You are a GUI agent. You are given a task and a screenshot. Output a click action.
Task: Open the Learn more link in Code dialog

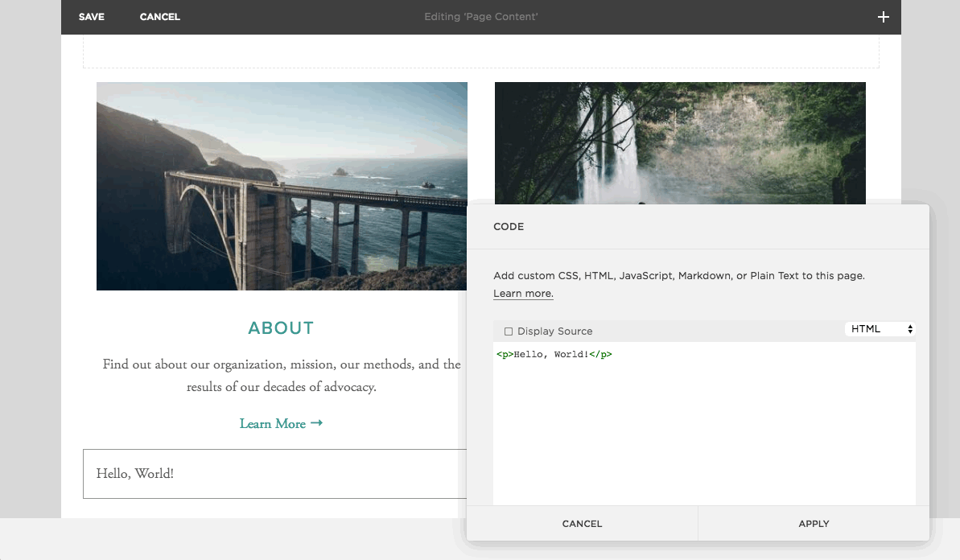524,294
